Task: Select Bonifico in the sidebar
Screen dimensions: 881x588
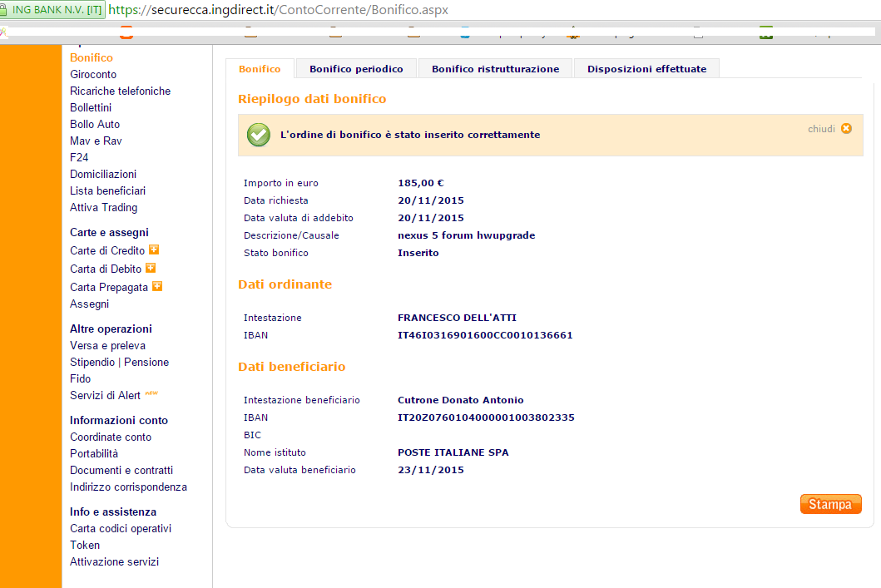Action: [91, 58]
